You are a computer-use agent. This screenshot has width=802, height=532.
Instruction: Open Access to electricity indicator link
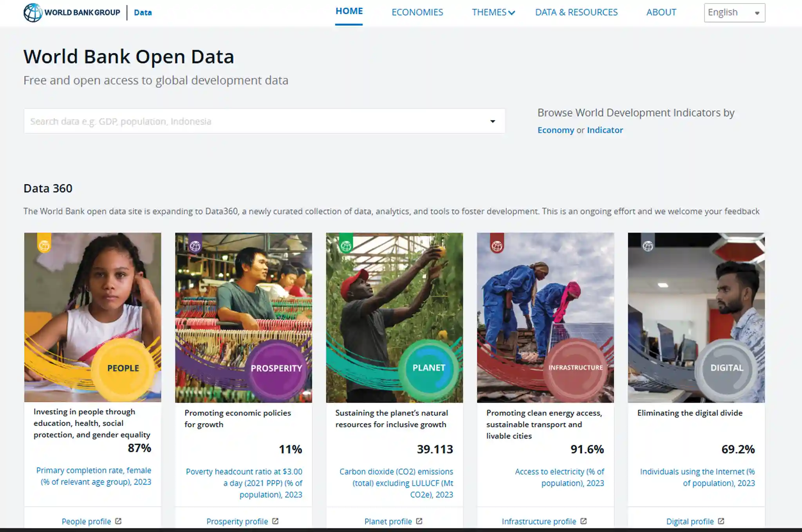coord(559,477)
